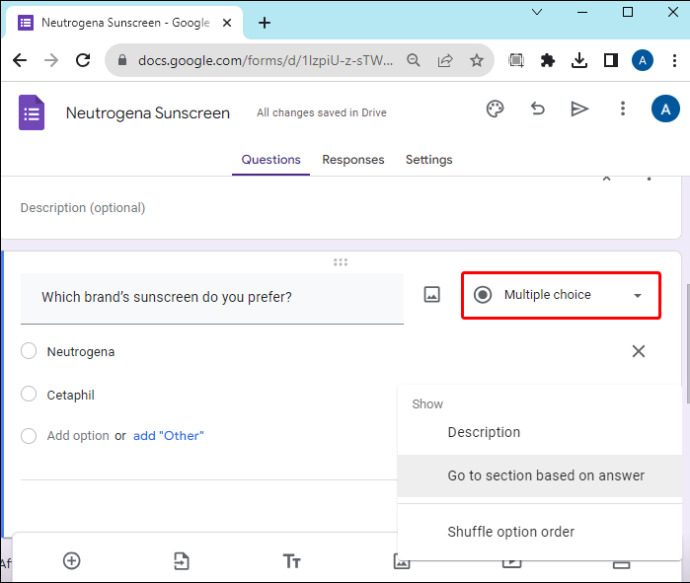Collapse the section with the chevron
This screenshot has height=583, width=690.
[x=606, y=178]
